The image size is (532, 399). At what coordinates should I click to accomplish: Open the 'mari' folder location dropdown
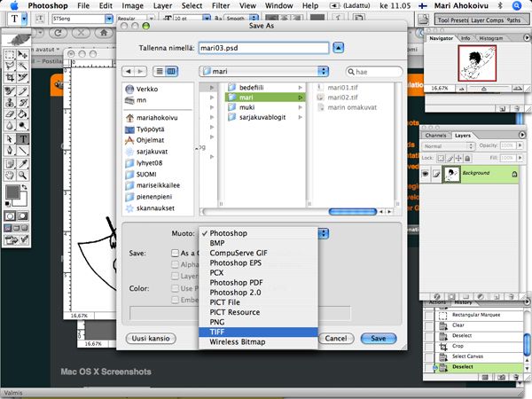coord(264,71)
